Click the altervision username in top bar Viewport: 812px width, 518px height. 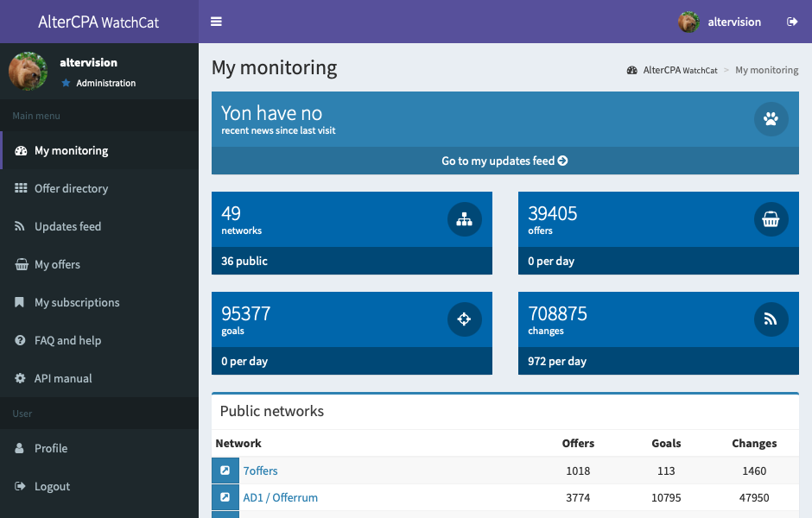[x=734, y=22]
